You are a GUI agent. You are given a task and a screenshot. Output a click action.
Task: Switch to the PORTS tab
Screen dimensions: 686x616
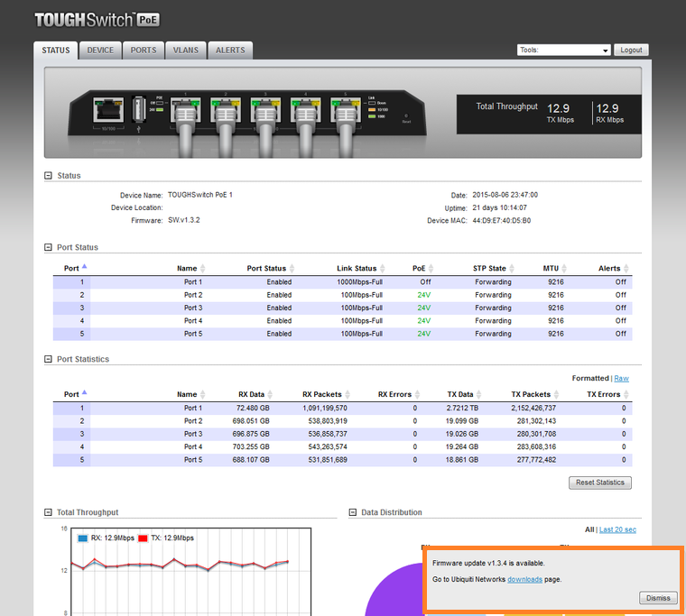(x=143, y=51)
